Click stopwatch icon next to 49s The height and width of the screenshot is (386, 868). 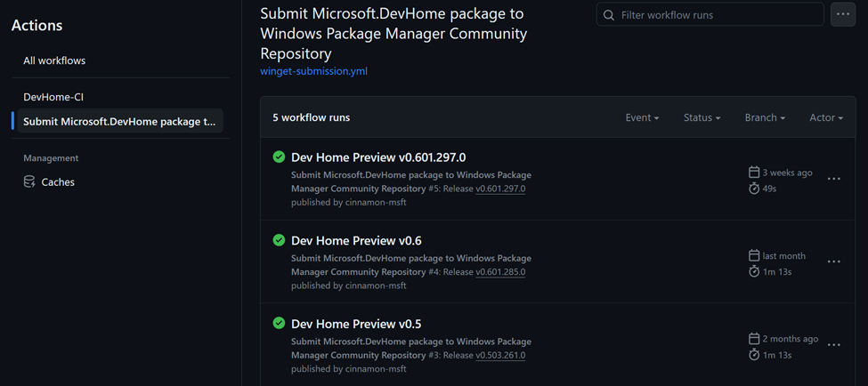point(753,189)
